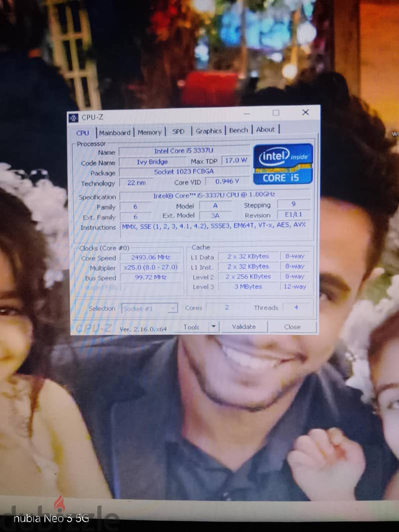Click the Intel Core i5 logo

click(283, 164)
